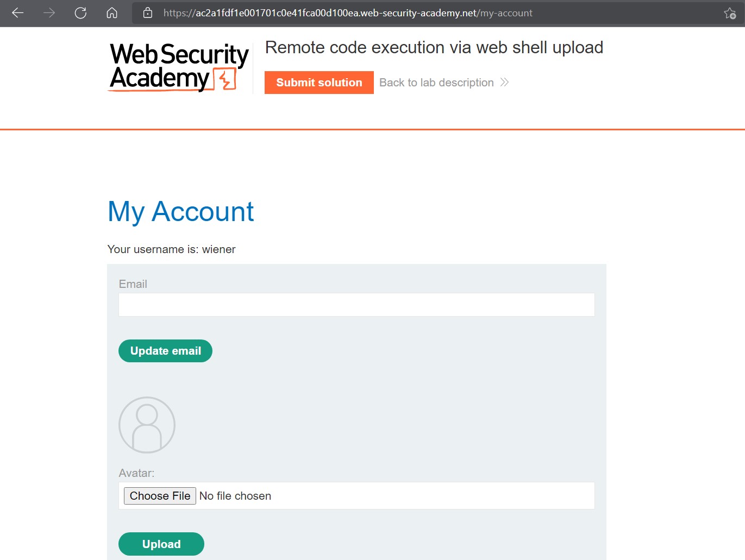Click the default avatar placeholder image
The image size is (745, 560).
(147, 425)
